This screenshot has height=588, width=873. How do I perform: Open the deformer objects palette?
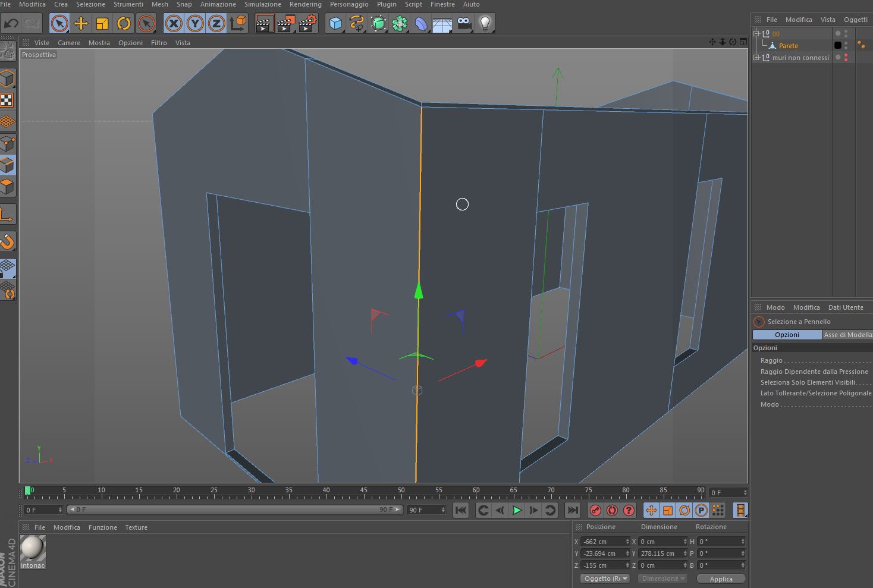[x=421, y=24]
